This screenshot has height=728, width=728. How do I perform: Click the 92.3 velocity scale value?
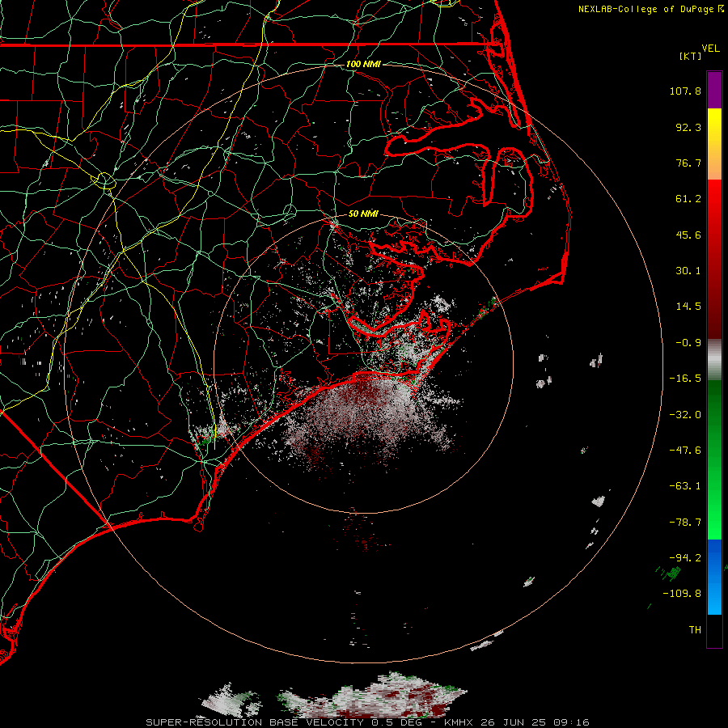click(x=688, y=127)
